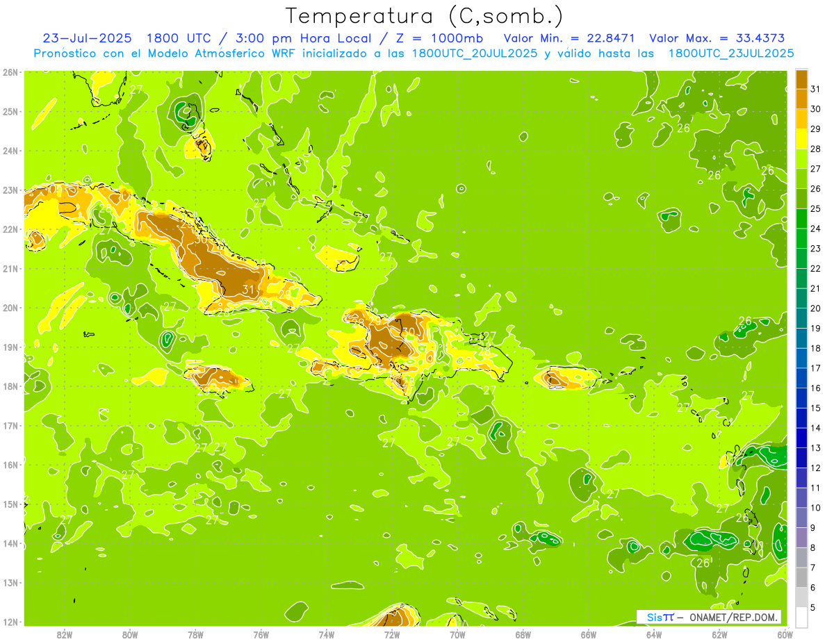Click the '1800 UTC' time text
The image size is (834, 644).
(x=181, y=38)
